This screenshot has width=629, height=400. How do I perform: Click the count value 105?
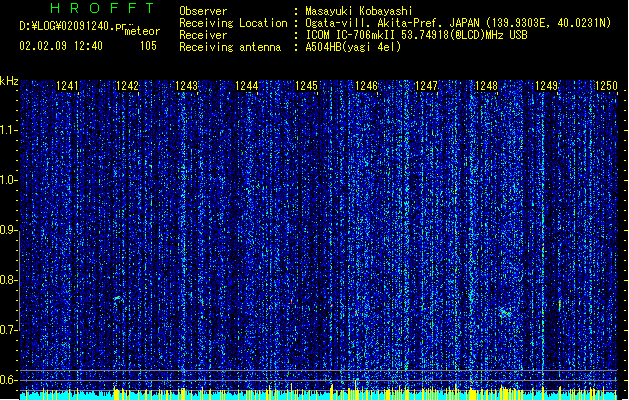tap(148, 46)
